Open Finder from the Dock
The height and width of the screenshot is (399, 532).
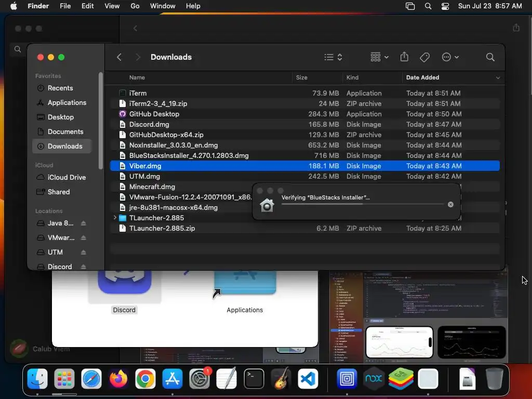[37, 379]
